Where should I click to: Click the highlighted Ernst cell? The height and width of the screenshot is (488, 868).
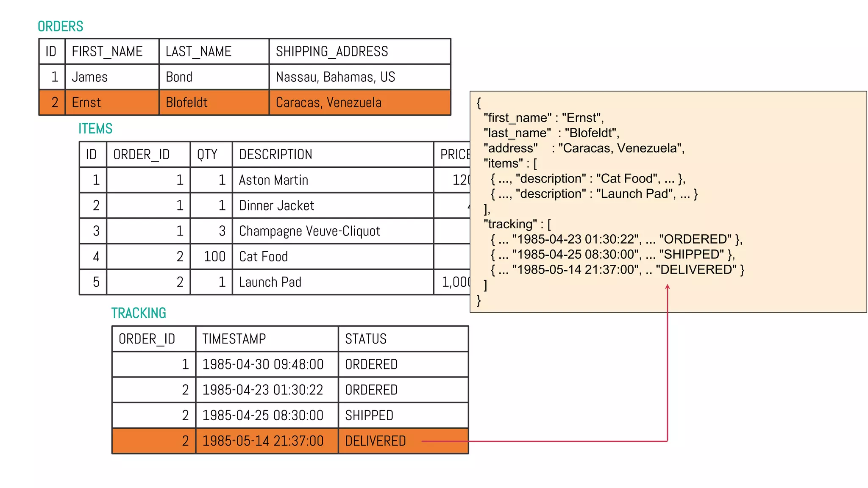86,103
